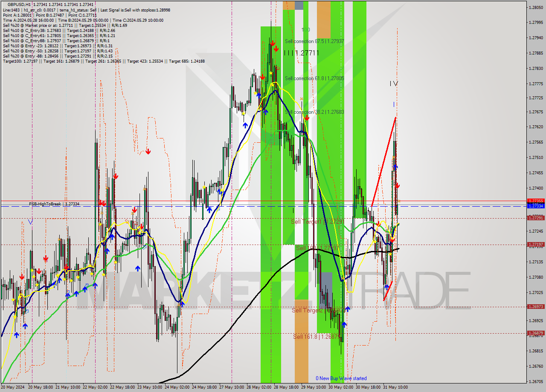Select the red 1.27291 price tag

[x=536, y=218]
